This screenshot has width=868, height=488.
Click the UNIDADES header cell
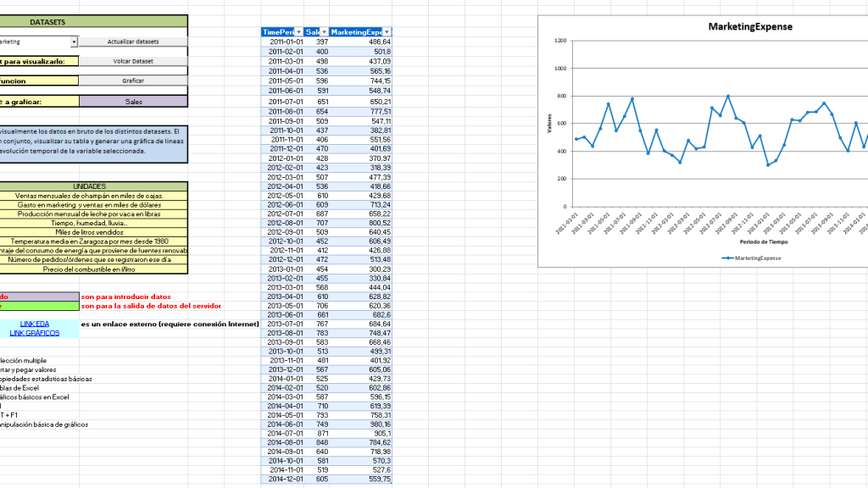tap(89, 186)
